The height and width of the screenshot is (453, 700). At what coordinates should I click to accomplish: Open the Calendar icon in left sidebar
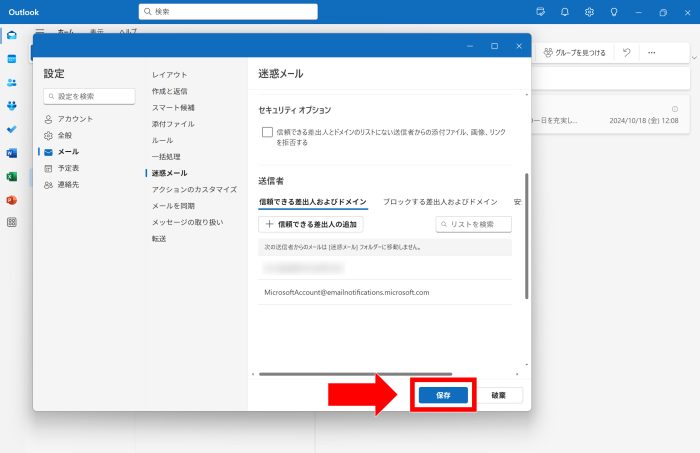point(11,59)
